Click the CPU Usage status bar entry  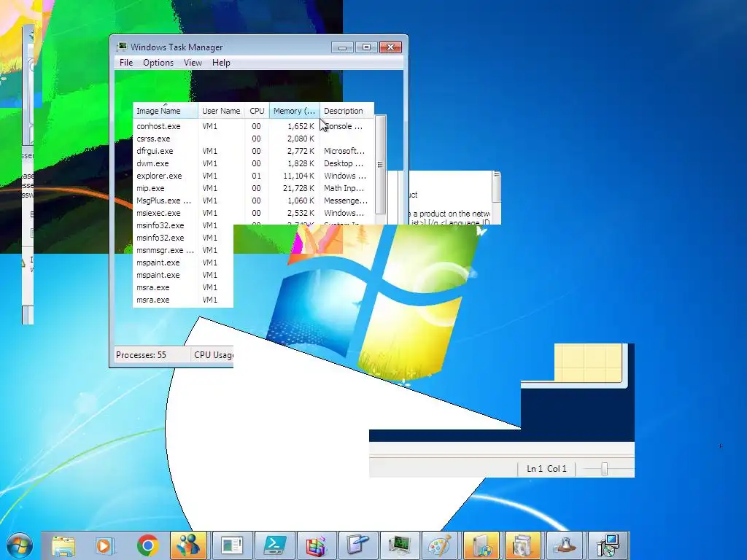click(x=214, y=355)
